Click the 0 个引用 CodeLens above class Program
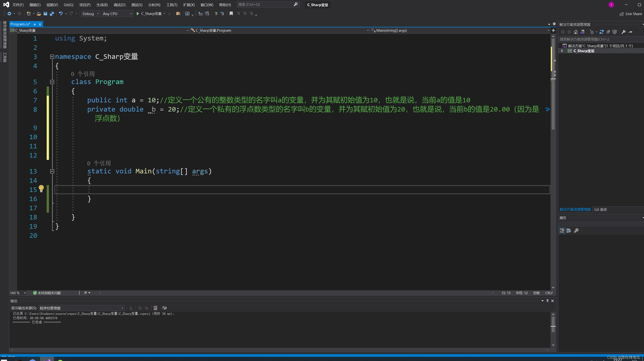The height and width of the screenshot is (361, 644). 83,74
